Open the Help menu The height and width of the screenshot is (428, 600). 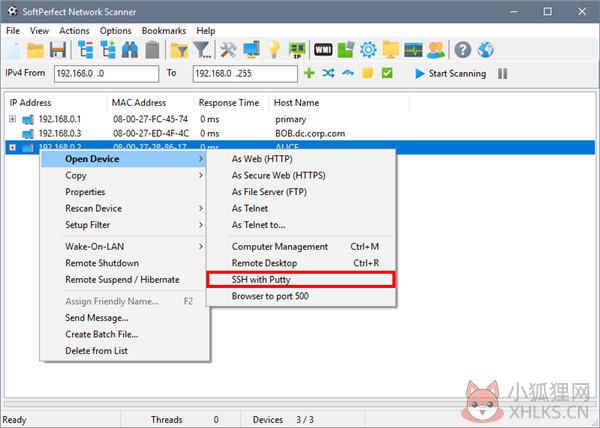click(206, 31)
